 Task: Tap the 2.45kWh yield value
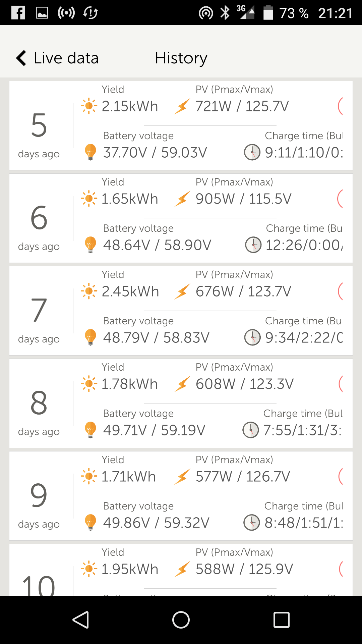(x=130, y=291)
